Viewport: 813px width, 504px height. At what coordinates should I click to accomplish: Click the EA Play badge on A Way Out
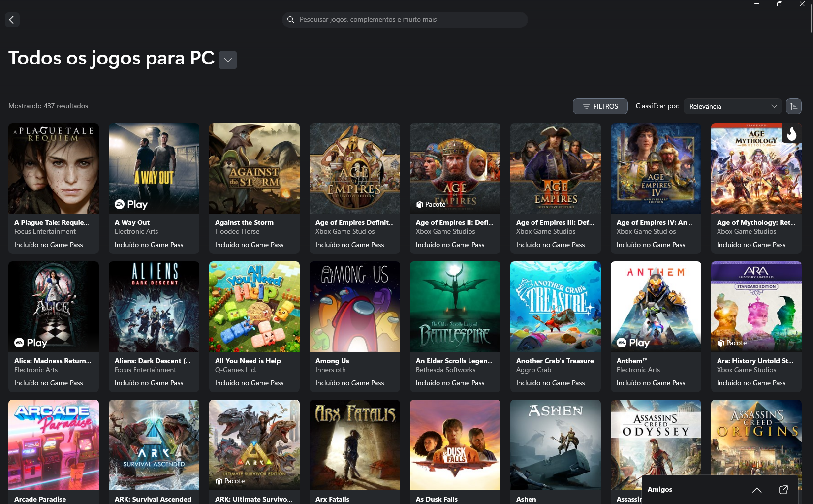point(131,204)
